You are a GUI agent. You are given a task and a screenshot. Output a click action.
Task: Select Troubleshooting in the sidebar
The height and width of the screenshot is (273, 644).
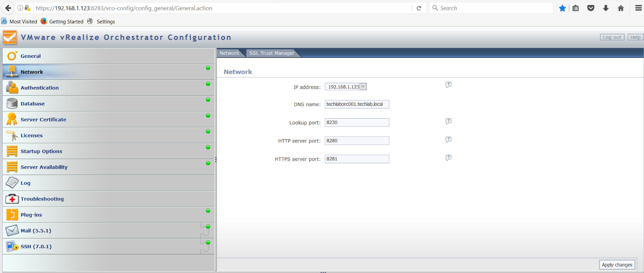[x=109, y=199]
